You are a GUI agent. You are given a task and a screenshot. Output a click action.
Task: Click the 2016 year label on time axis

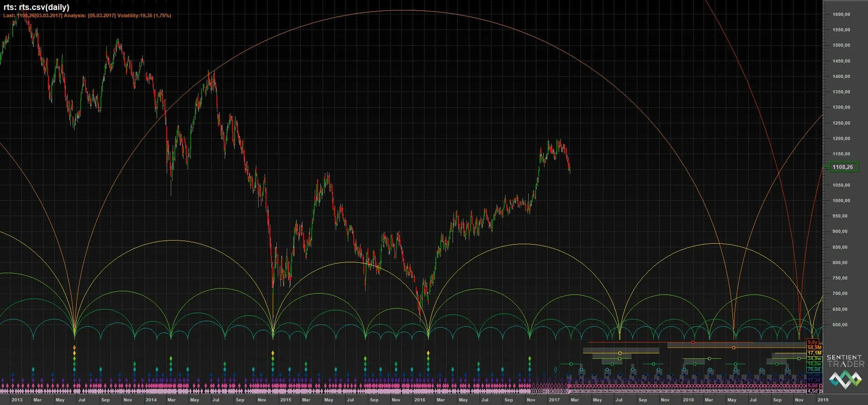(x=420, y=400)
